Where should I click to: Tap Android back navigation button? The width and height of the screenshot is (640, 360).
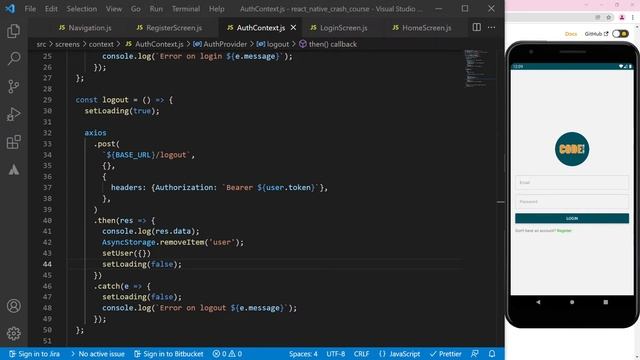click(x=538, y=302)
